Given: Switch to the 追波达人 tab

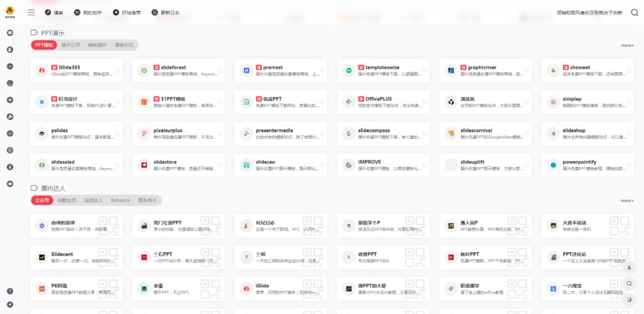Looking at the screenshot, I should 93,200.
